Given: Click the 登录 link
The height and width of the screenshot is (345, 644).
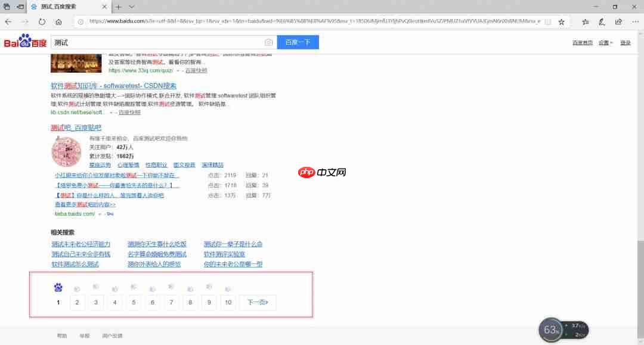Looking at the screenshot, I should [625, 42].
